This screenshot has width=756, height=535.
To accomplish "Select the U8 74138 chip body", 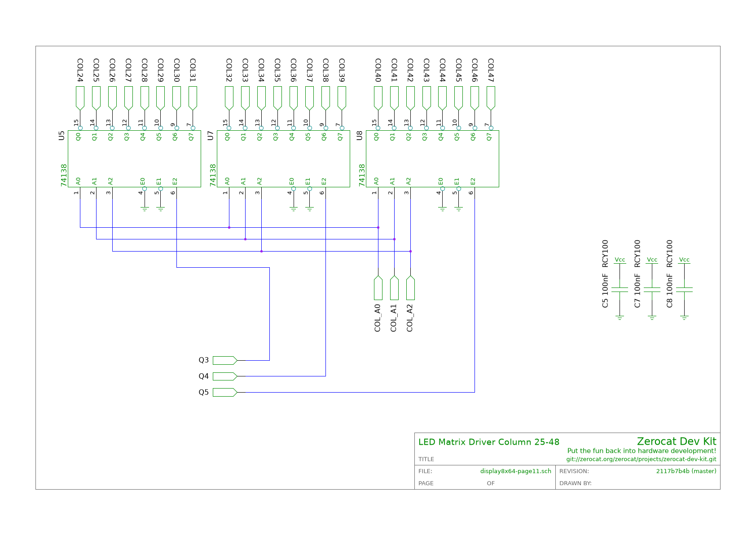I will click(432, 159).
